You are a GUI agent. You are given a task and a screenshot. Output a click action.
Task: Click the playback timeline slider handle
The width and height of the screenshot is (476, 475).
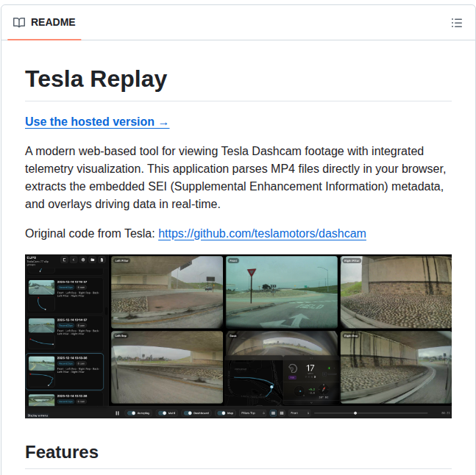(355, 413)
